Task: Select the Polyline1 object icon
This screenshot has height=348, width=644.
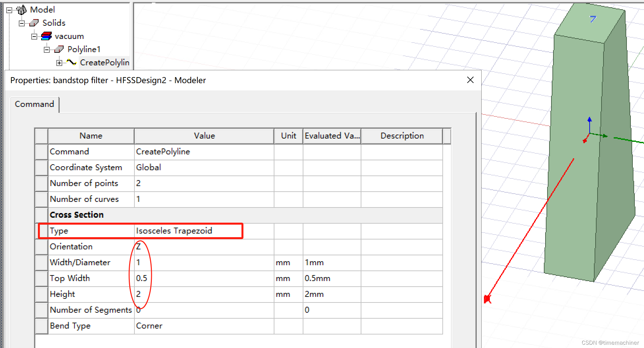Action: tap(59, 49)
